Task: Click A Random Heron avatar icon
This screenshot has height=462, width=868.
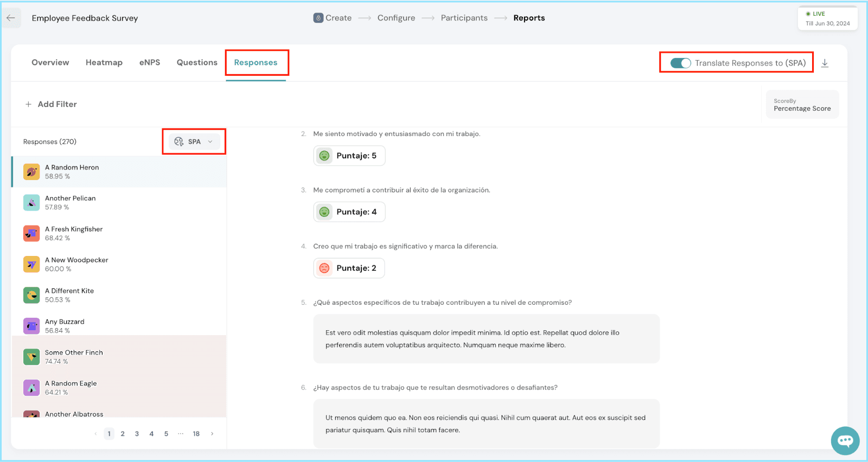Action: click(31, 172)
